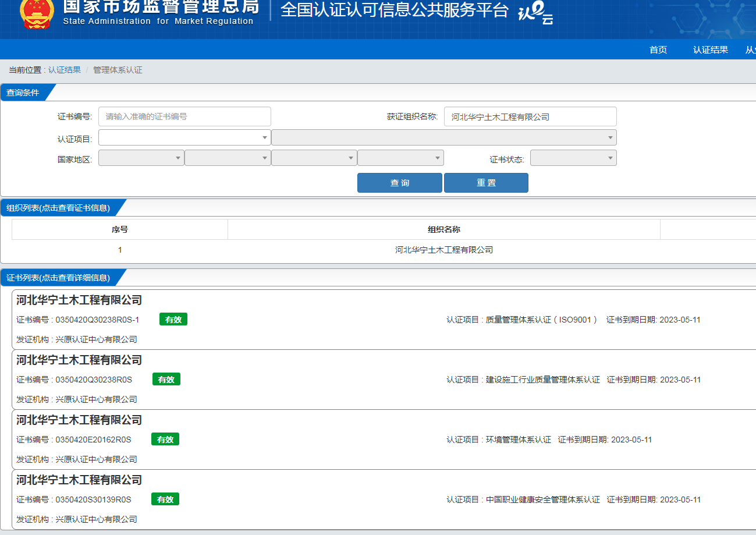Open the third 国家地区 dropdown
756x535 pixels.
click(x=314, y=158)
